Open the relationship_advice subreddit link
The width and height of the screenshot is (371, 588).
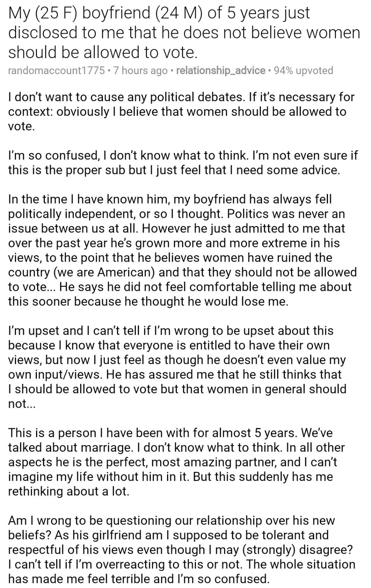[x=220, y=70]
